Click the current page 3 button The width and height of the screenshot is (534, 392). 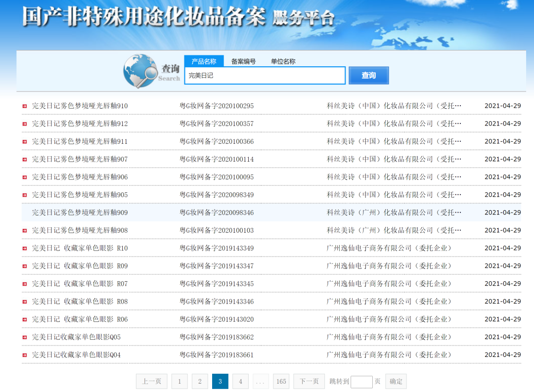point(220,382)
